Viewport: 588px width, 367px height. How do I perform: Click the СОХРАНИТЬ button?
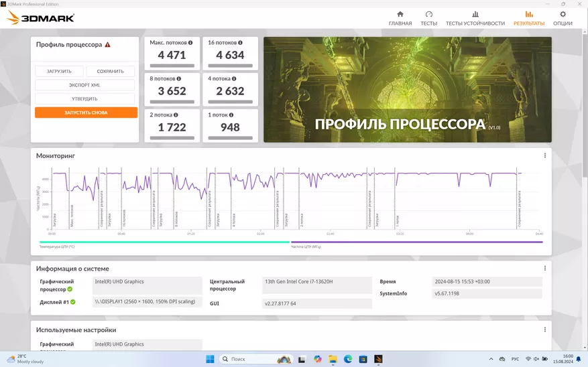click(110, 71)
